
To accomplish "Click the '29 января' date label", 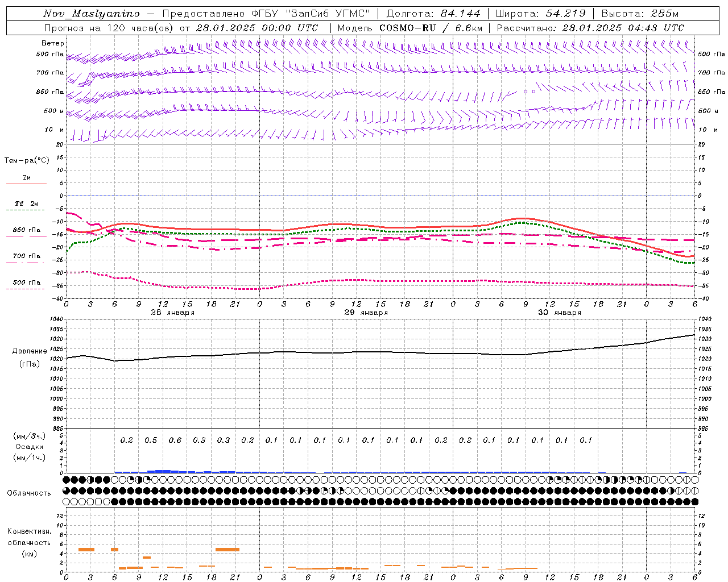I will pyautogui.click(x=366, y=313).
